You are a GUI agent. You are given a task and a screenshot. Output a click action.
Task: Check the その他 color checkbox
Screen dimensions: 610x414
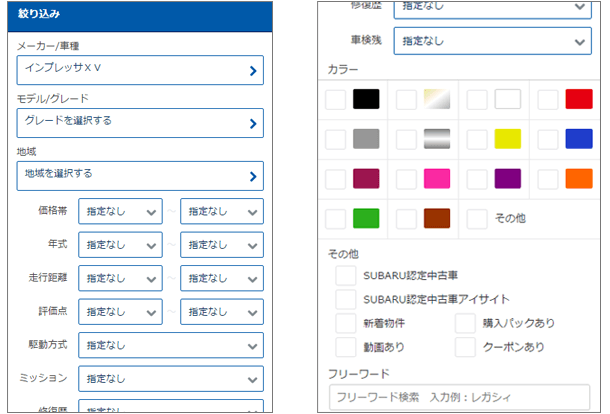(478, 218)
